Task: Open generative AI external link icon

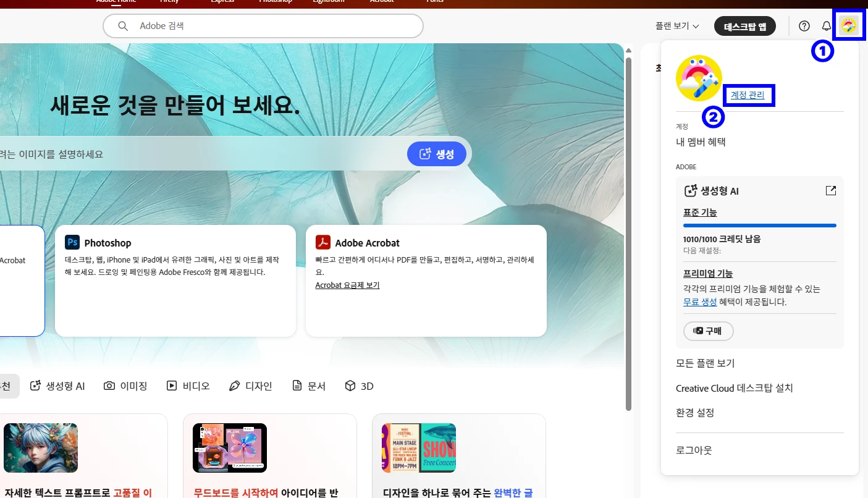Action: coord(831,191)
